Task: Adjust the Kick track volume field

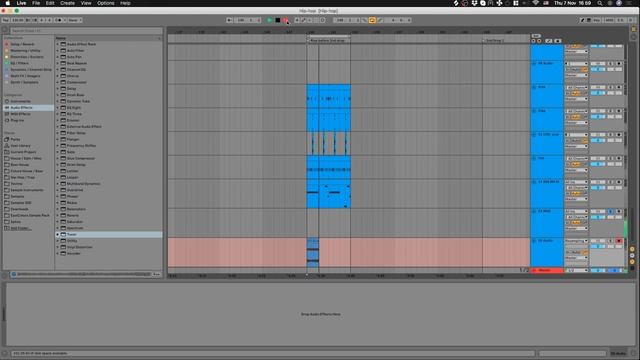Action: [x=598, y=93]
